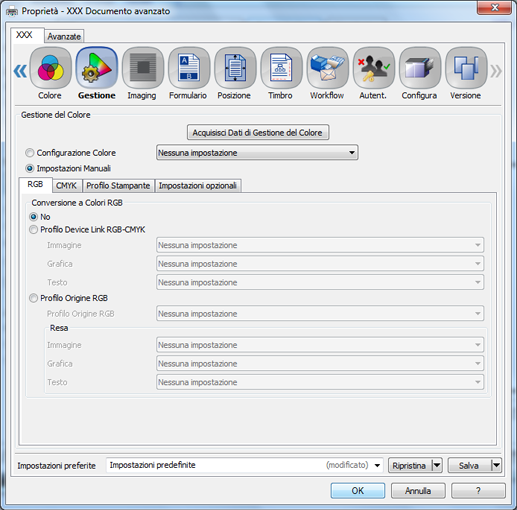Go back with the left double-chevron arrow

(x=20, y=71)
